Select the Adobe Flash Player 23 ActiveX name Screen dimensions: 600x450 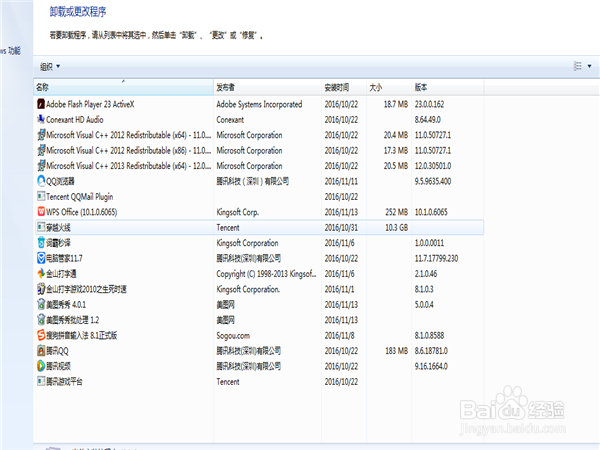tap(90, 104)
